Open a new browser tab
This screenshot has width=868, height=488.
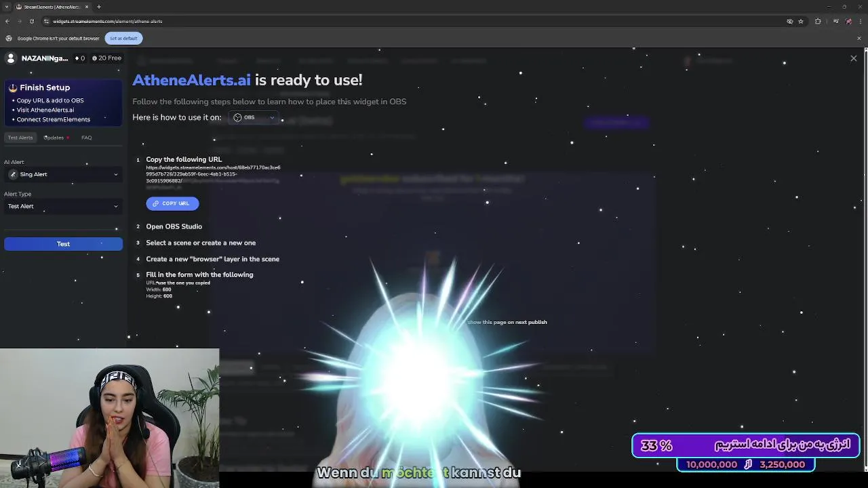[x=99, y=7]
